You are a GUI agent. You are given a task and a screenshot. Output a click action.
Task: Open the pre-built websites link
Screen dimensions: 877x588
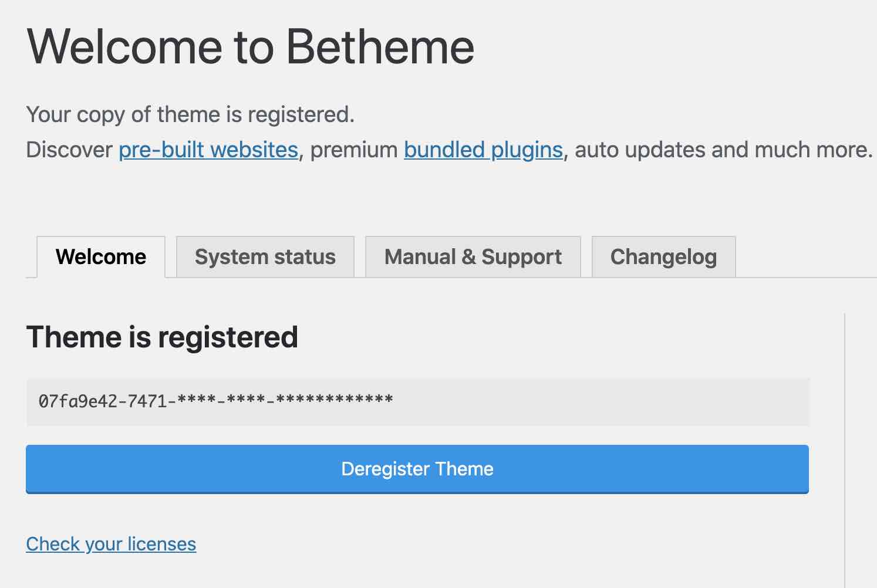point(207,150)
